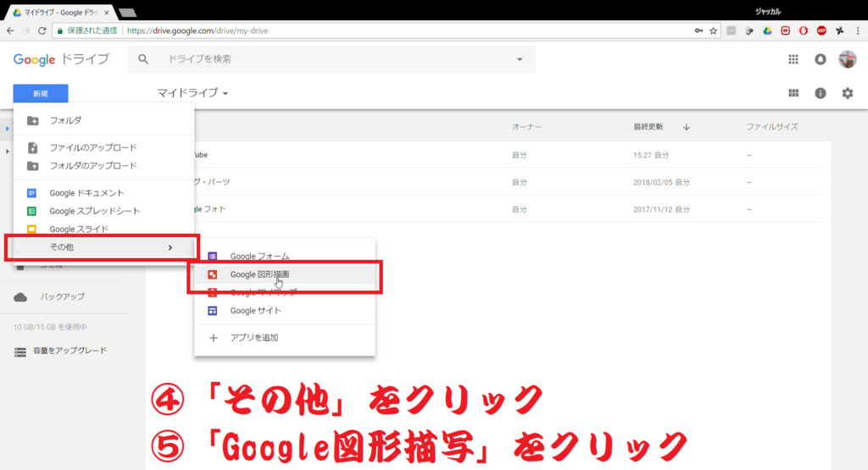Select ファイルのアップロード menu entry
The width and height of the screenshot is (868, 470).
coord(103,147)
